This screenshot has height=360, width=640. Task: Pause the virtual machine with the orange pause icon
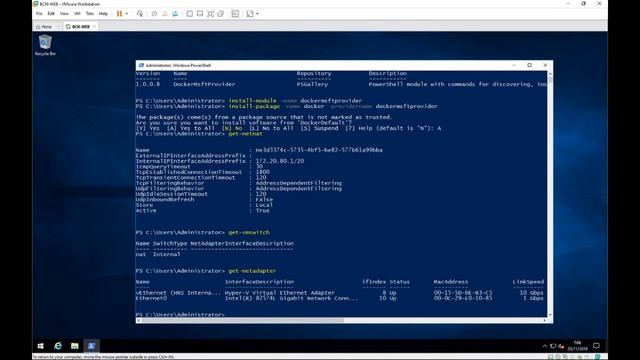pyautogui.click(x=119, y=13)
